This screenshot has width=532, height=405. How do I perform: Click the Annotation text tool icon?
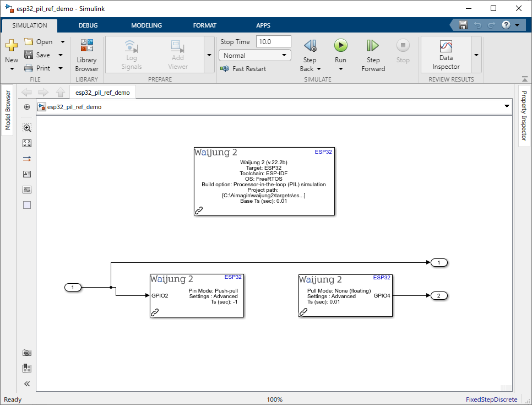(27, 174)
